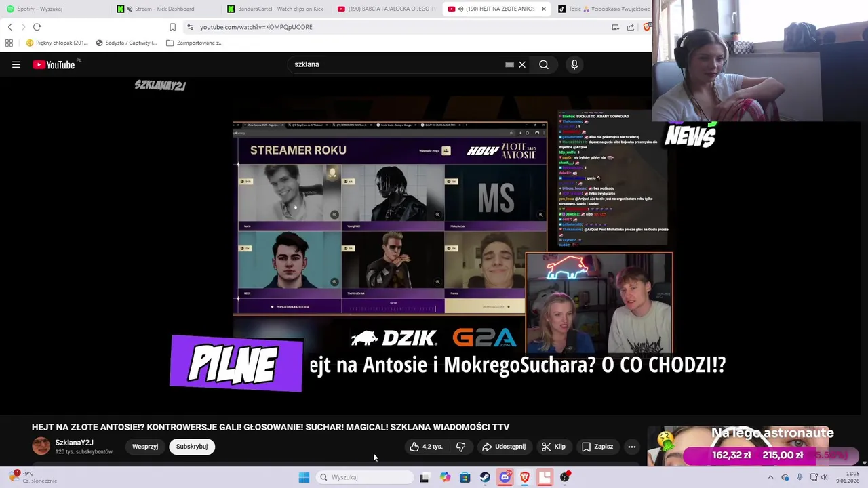This screenshot has width=868, height=488.
Task: Launch Copilot from the taskbar
Action: (445, 477)
